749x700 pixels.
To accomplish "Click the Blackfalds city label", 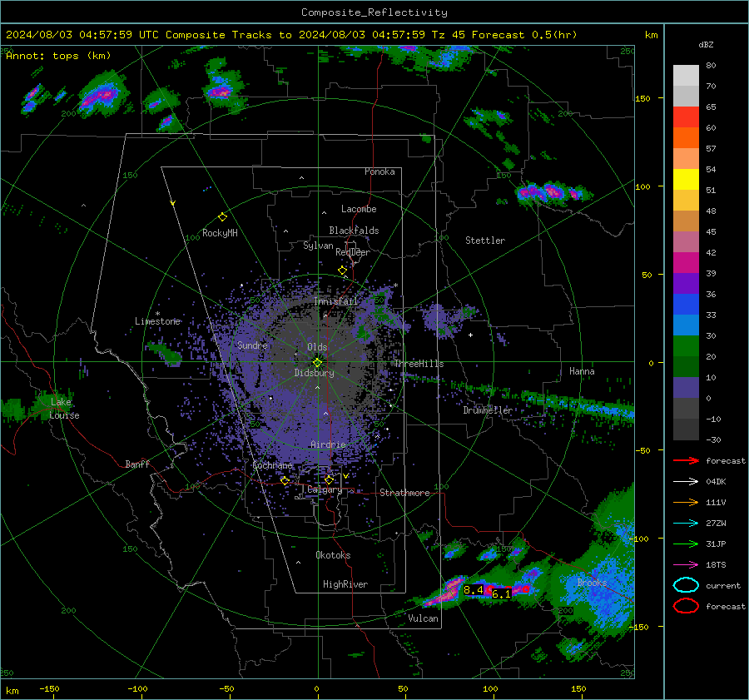I will pyautogui.click(x=354, y=231).
